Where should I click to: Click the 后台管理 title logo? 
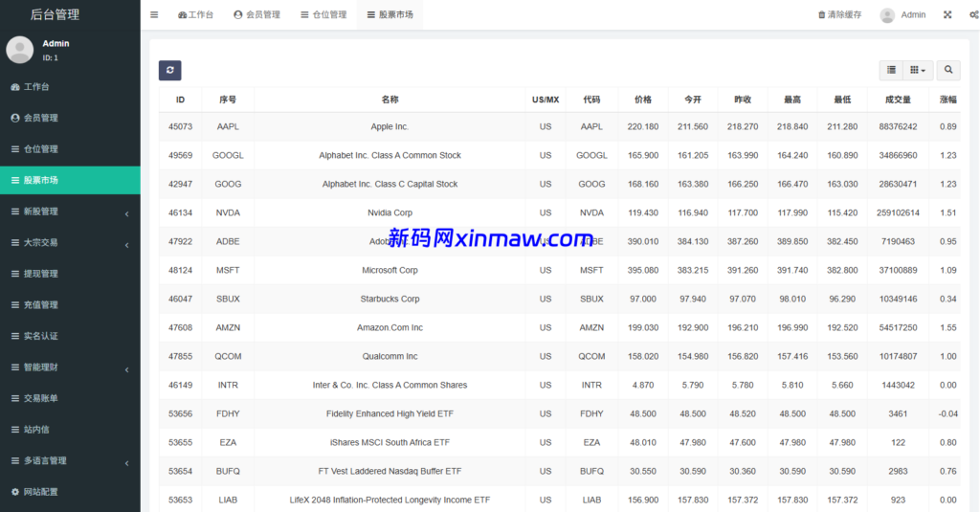pos(55,14)
